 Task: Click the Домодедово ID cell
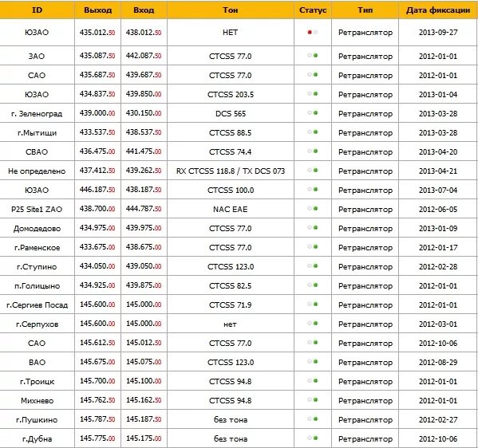click(37, 229)
